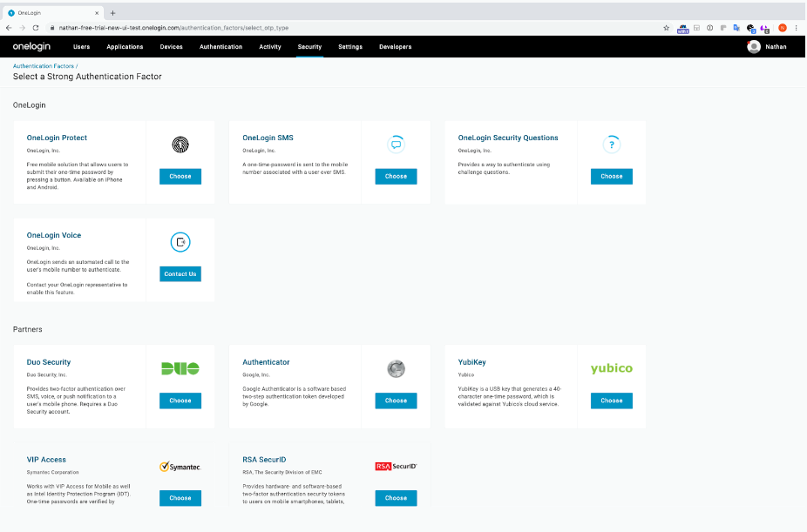Click the OneLogin Voice title
Image resolution: width=807 pixels, height=532 pixels.
click(53, 235)
